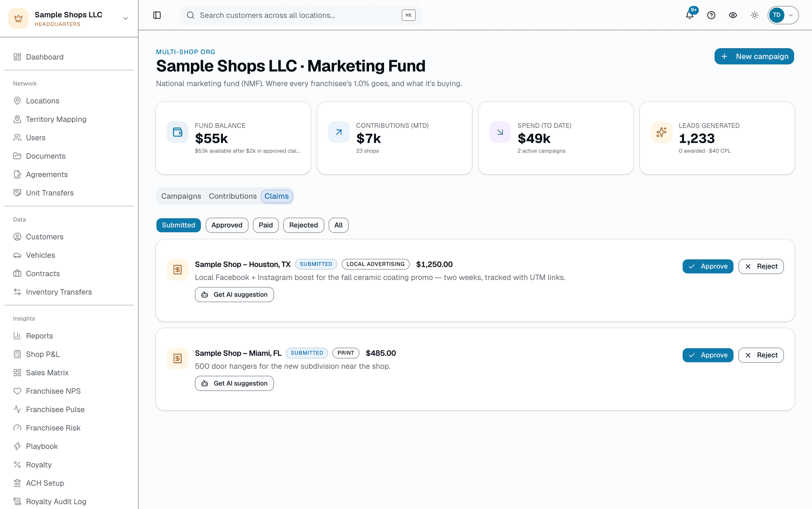Click the "23 shops" contributions note
Viewport: 812px width, 509px height.
[367, 151]
